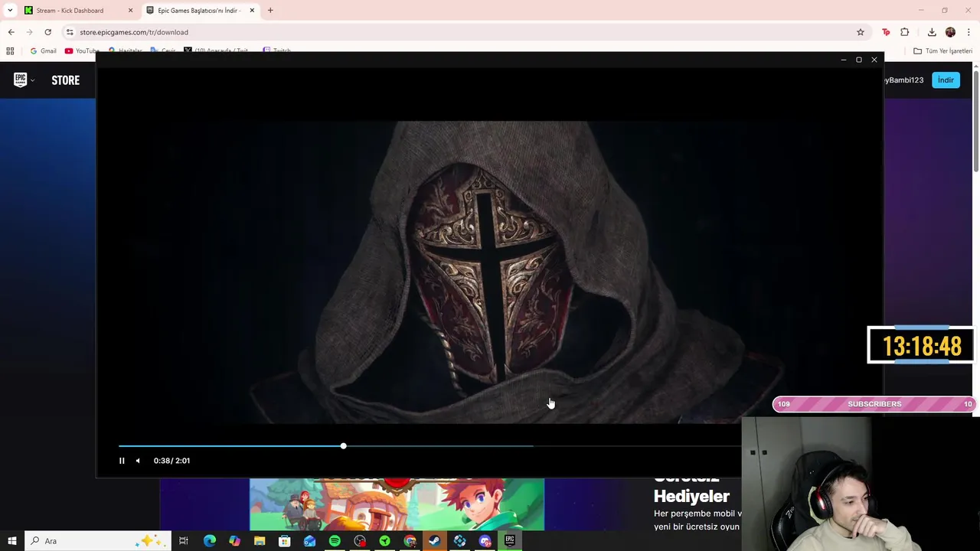Click the Epic Games logo in the store header

coord(20,80)
